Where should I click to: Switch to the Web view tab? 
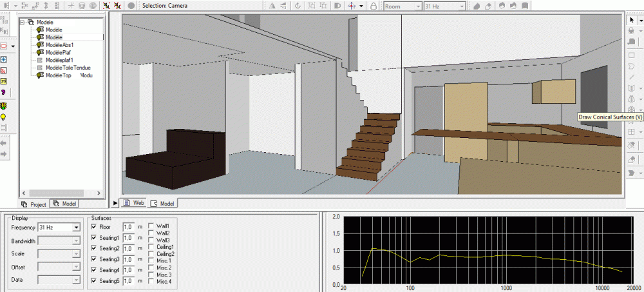point(135,203)
